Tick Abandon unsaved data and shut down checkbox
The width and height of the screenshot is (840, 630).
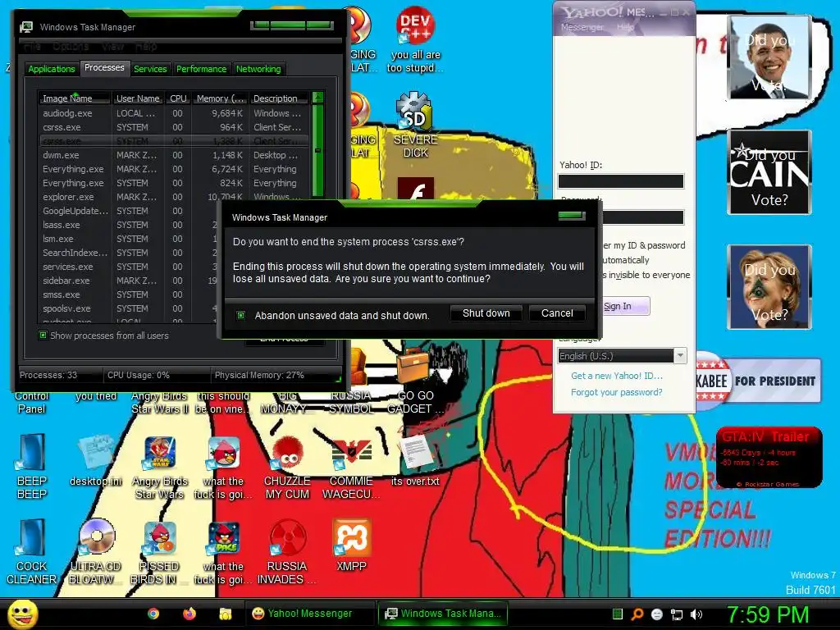tap(240, 315)
